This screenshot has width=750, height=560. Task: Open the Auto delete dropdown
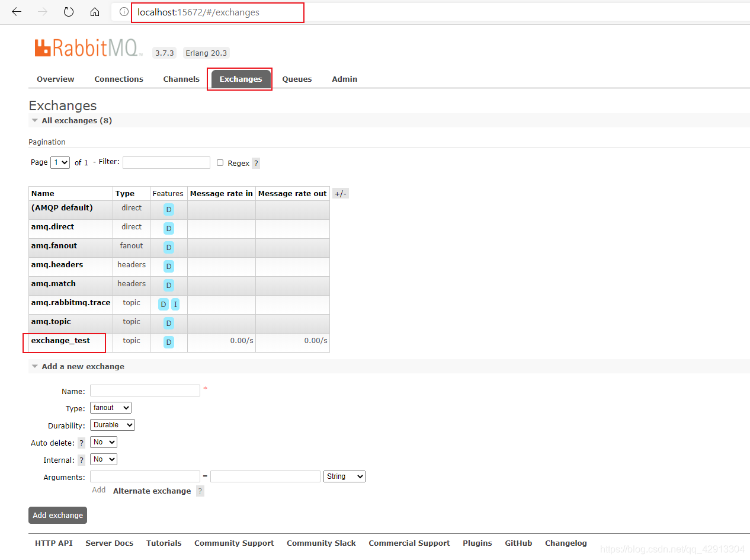pos(104,442)
